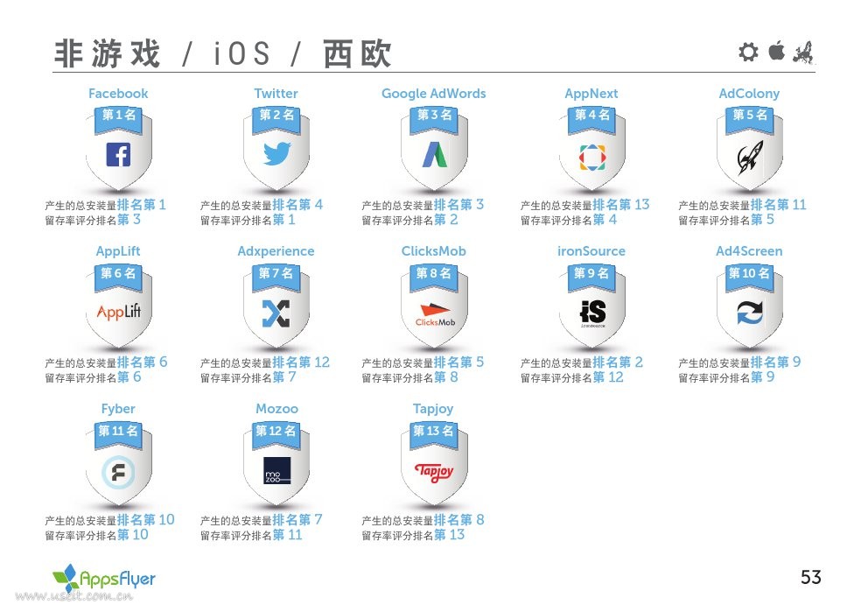Click the Google AdWords logo icon
Image resolution: width=868 pixels, height=612 pixels.
click(435, 154)
